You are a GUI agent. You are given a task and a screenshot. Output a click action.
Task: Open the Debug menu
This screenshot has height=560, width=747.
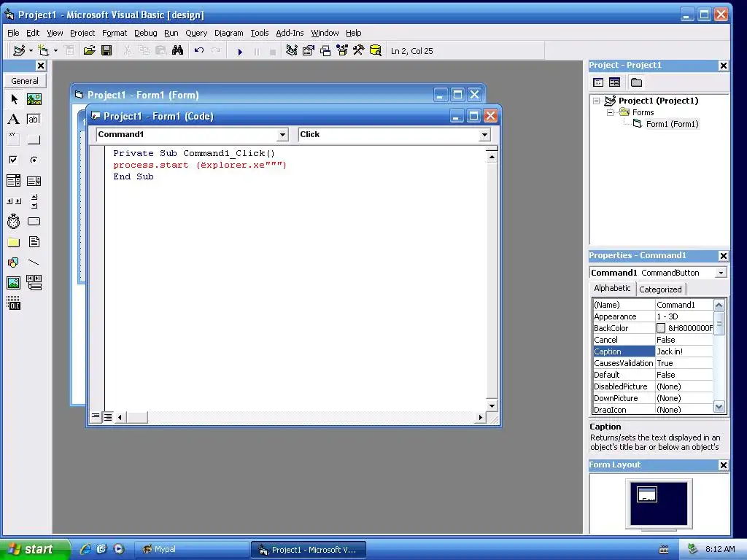click(x=145, y=33)
